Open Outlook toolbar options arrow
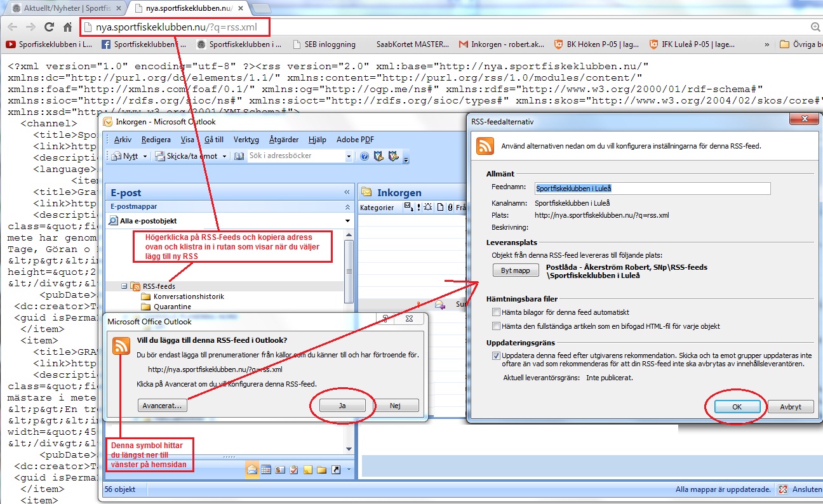This screenshot has width=823, height=504. pyautogui.click(x=406, y=159)
